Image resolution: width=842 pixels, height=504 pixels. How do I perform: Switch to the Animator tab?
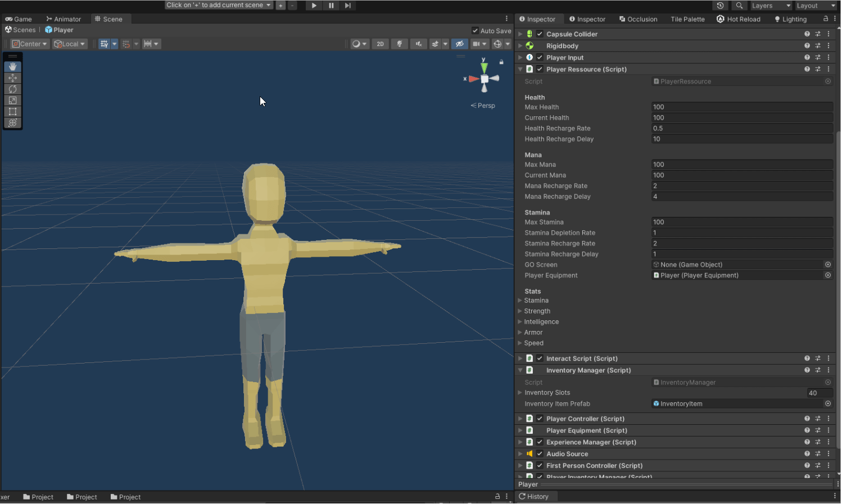(x=64, y=19)
